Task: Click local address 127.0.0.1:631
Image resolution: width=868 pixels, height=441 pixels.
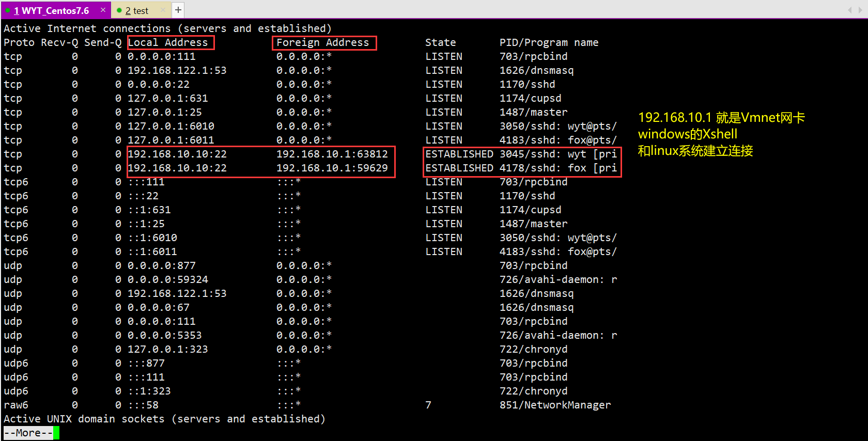Action: 168,98
